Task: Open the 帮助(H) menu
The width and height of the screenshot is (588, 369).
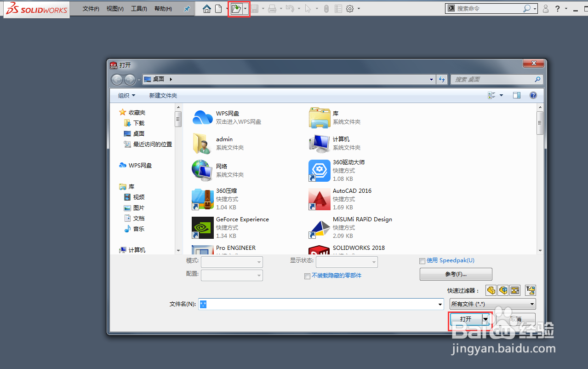Action: pyautogui.click(x=163, y=9)
